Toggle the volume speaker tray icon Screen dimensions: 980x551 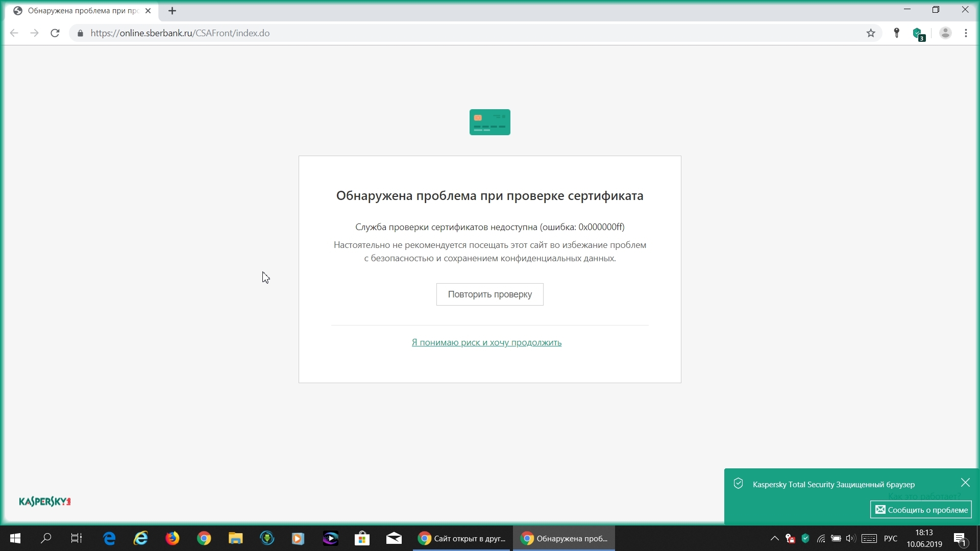(x=850, y=538)
